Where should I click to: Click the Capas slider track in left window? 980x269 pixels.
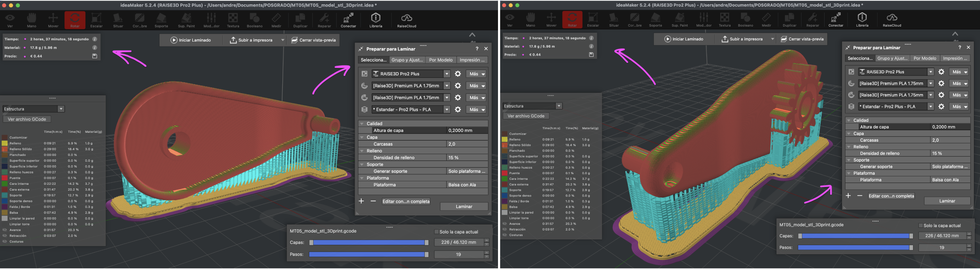pos(368,243)
